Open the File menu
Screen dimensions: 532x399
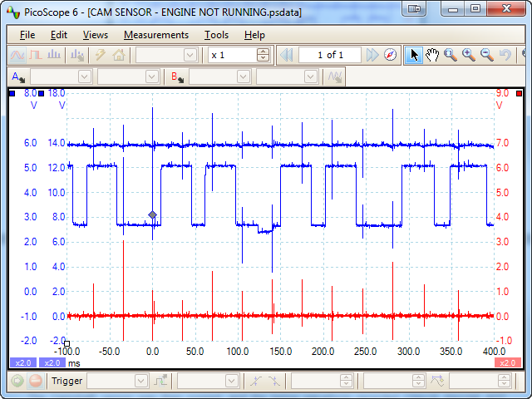[x=27, y=35]
